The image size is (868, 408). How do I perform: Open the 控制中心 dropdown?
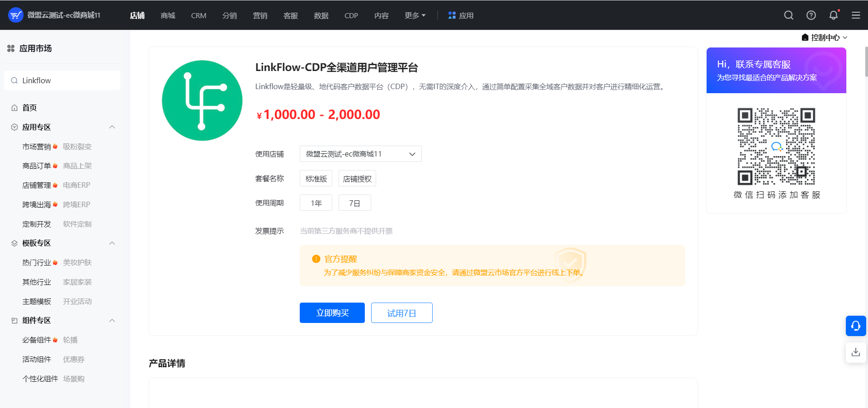824,38
